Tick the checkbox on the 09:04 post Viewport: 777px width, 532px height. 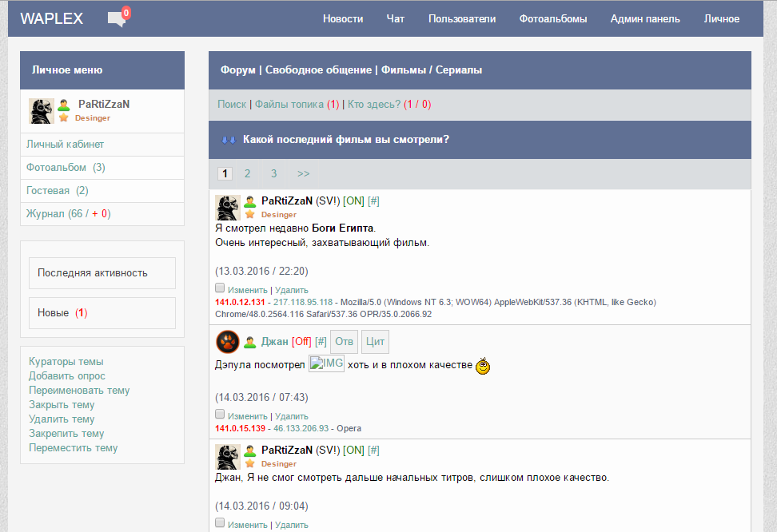(220, 522)
